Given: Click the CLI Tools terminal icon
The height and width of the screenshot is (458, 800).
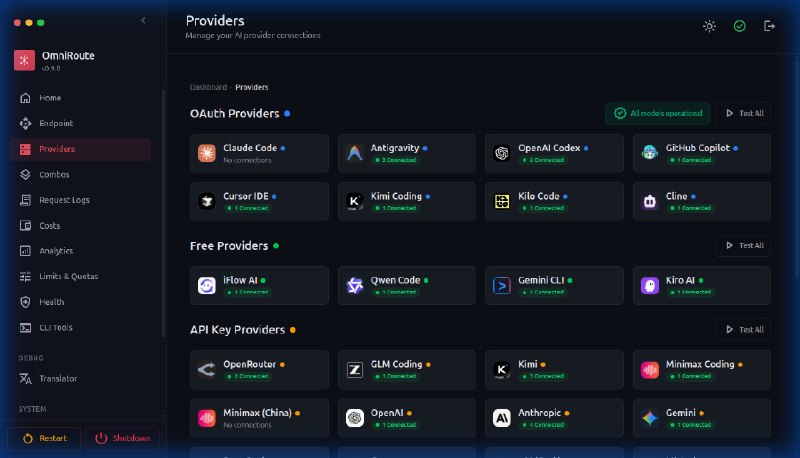Looking at the screenshot, I should pyautogui.click(x=25, y=327).
